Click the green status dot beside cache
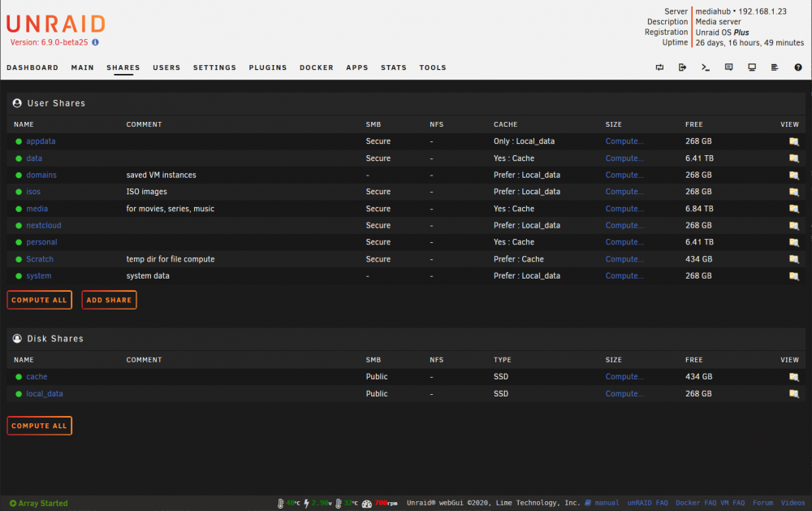Image resolution: width=812 pixels, height=511 pixels. [19, 377]
